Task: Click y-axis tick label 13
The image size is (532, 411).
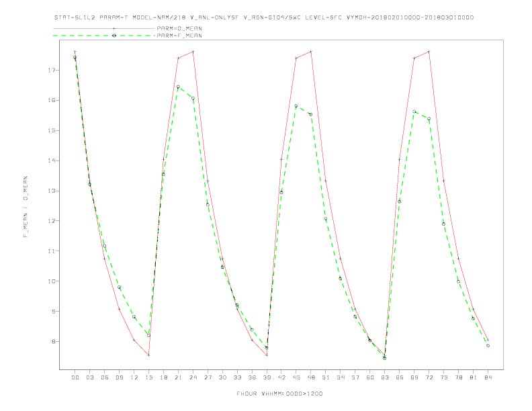Action: [x=52, y=191]
